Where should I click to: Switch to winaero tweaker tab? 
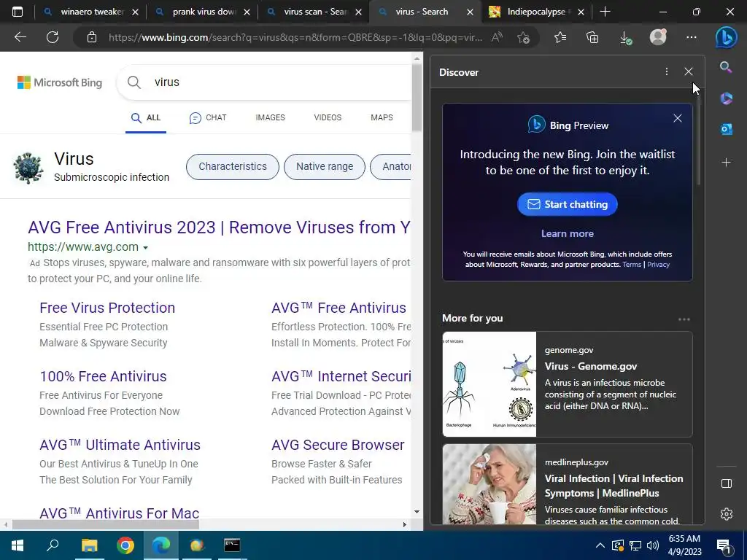[x=90, y=12]
